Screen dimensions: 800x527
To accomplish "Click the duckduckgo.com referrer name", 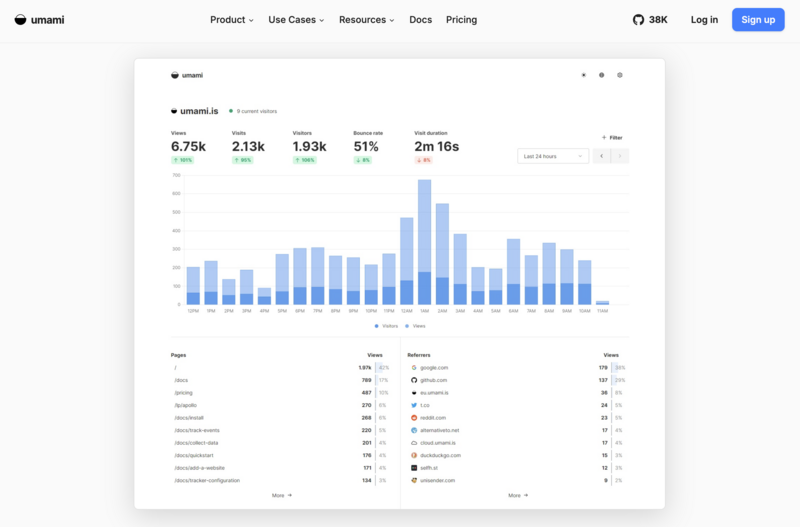I will coord(440,455).
